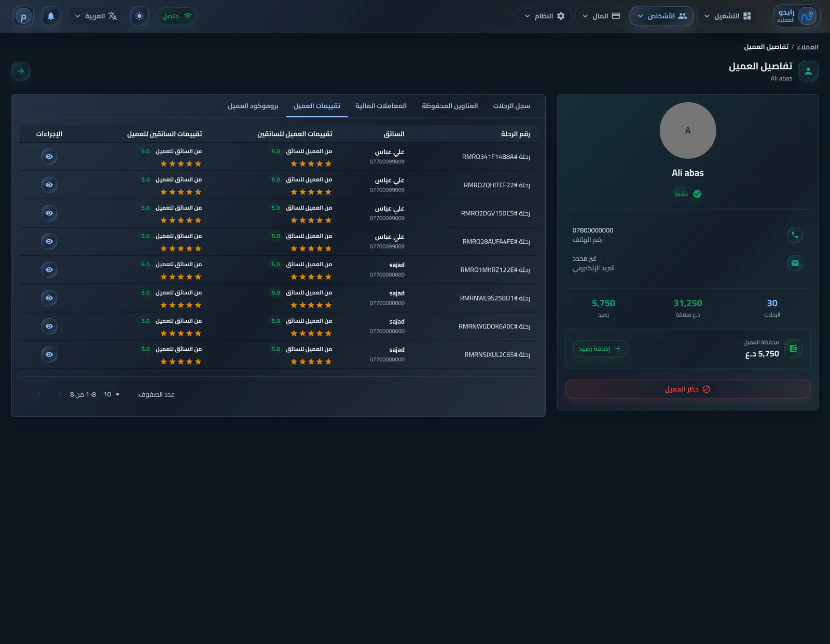Screen dimensions: 830x644
Task: Open the العربية language selector
Action: tap(96, 16)
